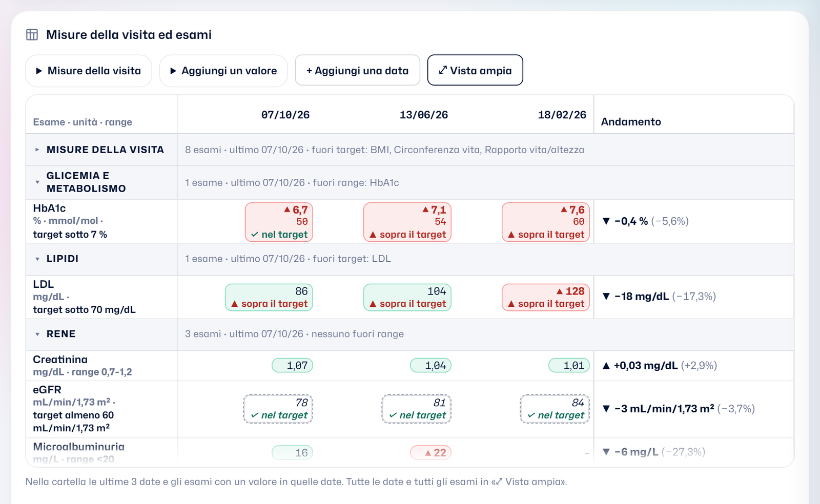Viewport: 820px width, 504px height.
Task: Click the HbA1c 6,7 value cell
Action: [279, 222]
